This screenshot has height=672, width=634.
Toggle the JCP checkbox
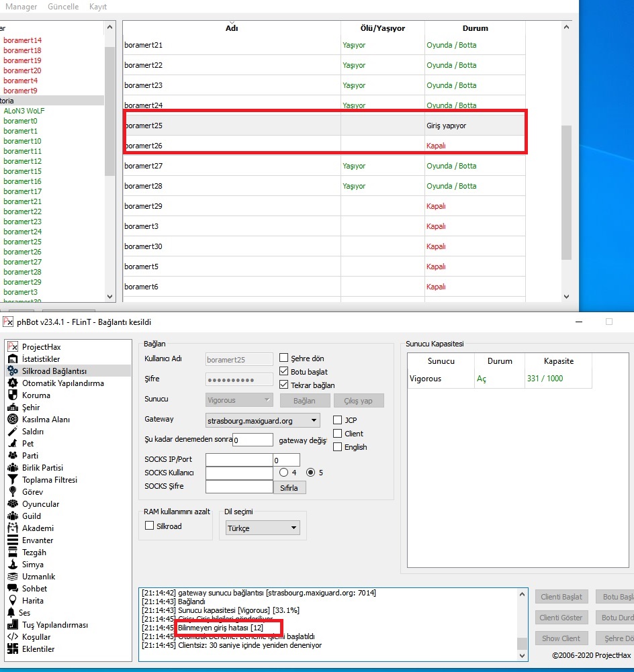tap(338, 420)
